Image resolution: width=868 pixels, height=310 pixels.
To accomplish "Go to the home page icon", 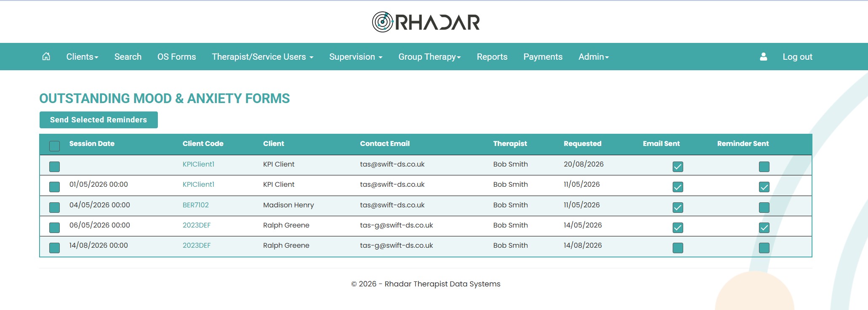I will point(46,56).
